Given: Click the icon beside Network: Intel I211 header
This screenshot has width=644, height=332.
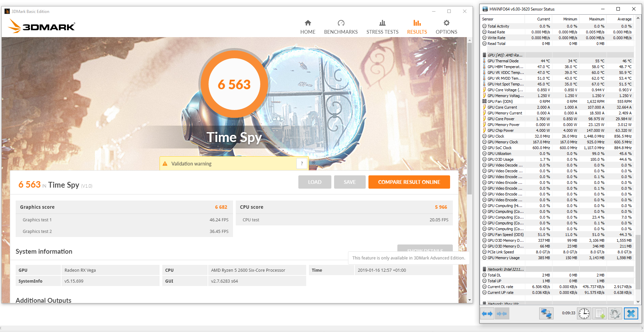Looking at the screenshot, I should click(484, 269).
